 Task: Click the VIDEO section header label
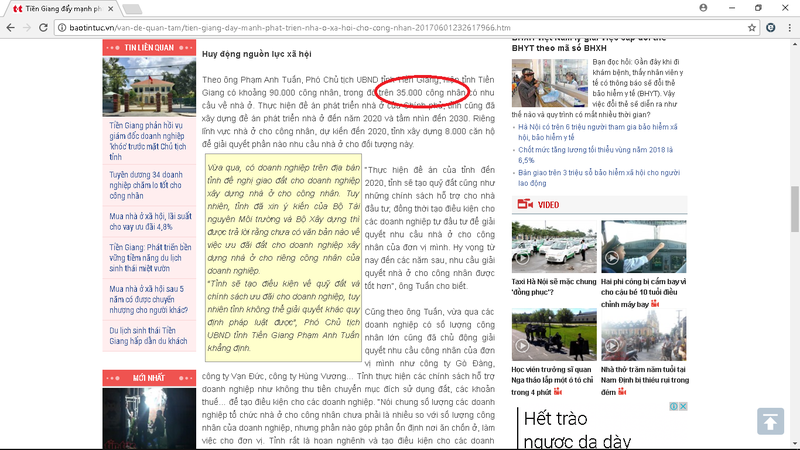click(548, 205)
